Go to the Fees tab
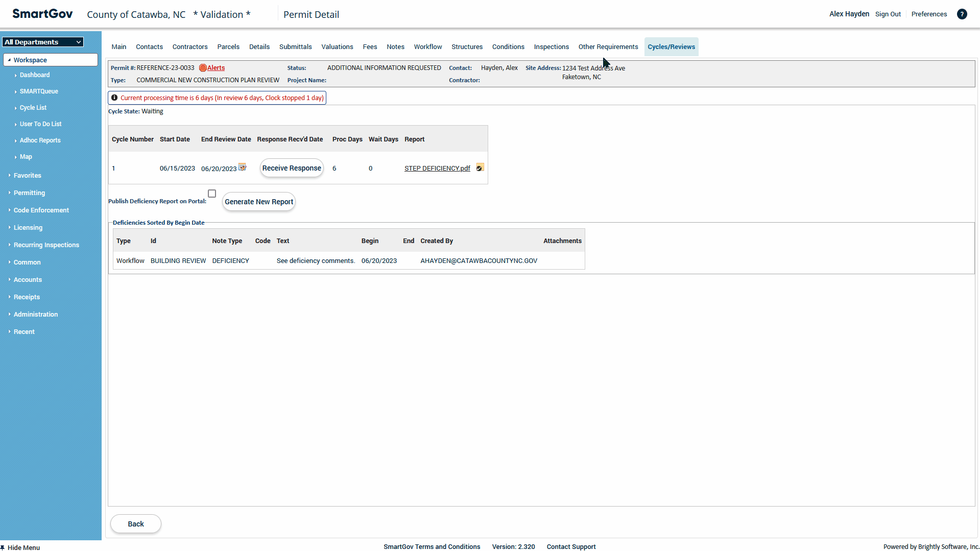 click(x=370, y=46)
